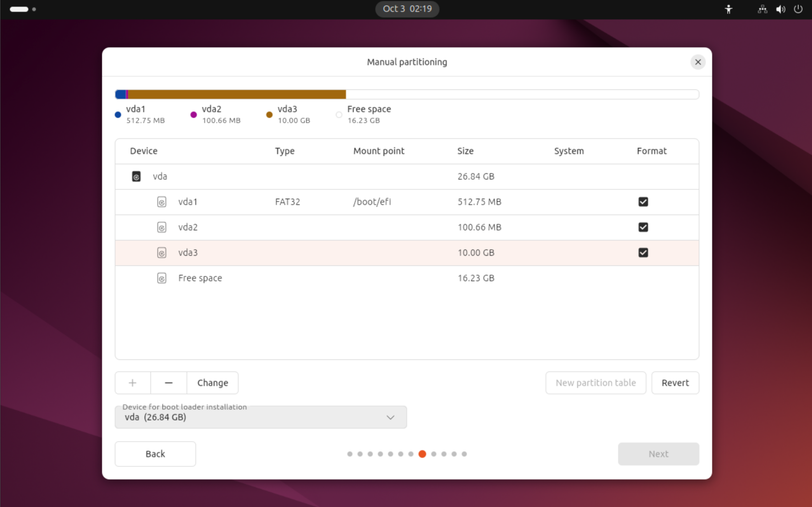The image size is (812, 507).
Task: Click the vda disk drive icon
Action: pyautogui.click(x=136, y=176)
